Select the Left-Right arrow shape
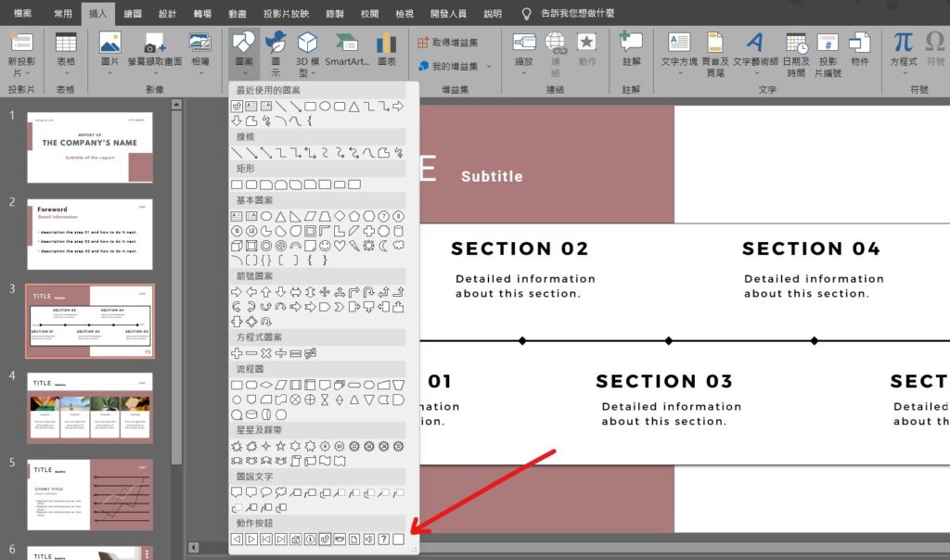This screenshot has height=560, width=950. (x=296, y=292)
